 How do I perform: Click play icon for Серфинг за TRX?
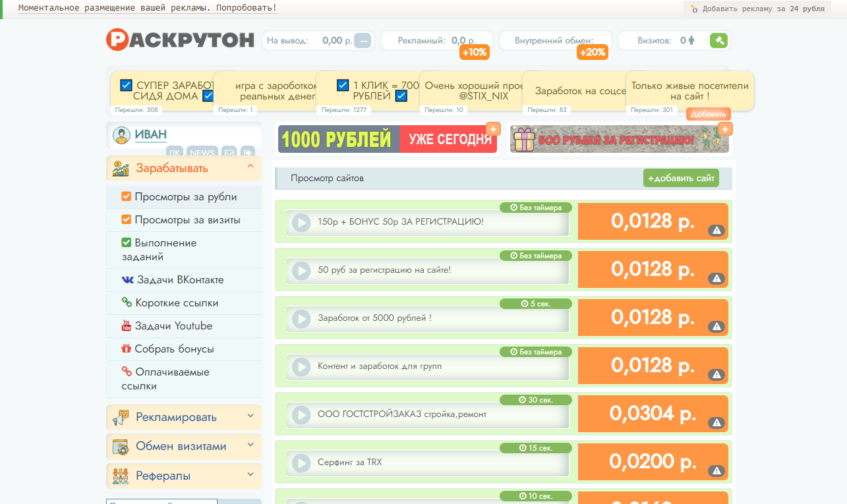[301, 462]
